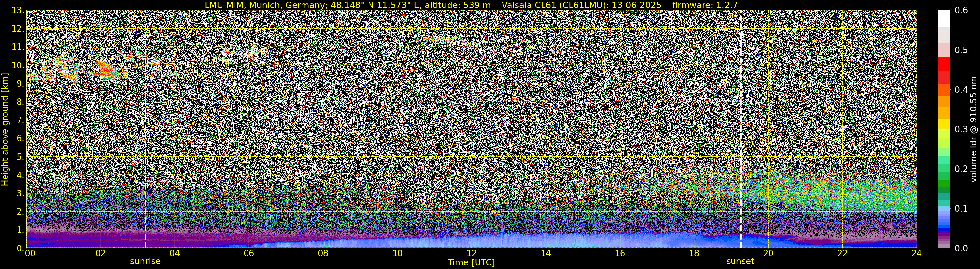Click the '1.' tick on the height axis

pos(20,230)
